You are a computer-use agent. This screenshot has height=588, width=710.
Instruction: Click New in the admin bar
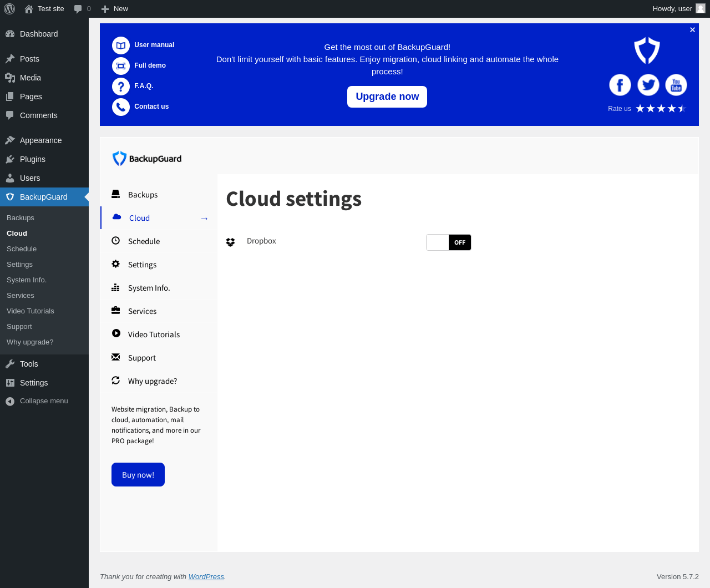click(115, 9)
